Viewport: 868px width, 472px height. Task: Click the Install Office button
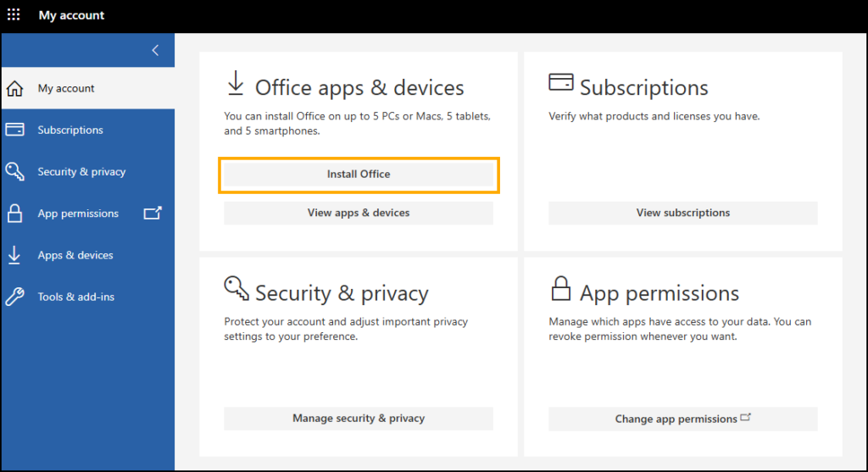[x=359, y=175]
